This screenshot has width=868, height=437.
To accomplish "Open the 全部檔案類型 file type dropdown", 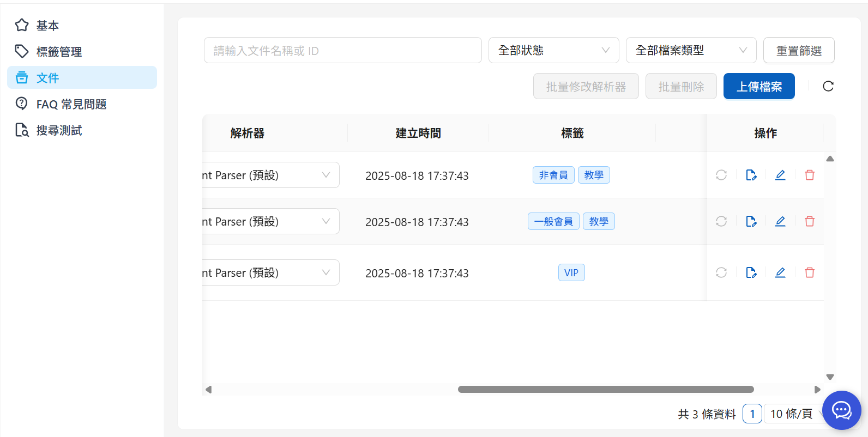I will 691,50.
